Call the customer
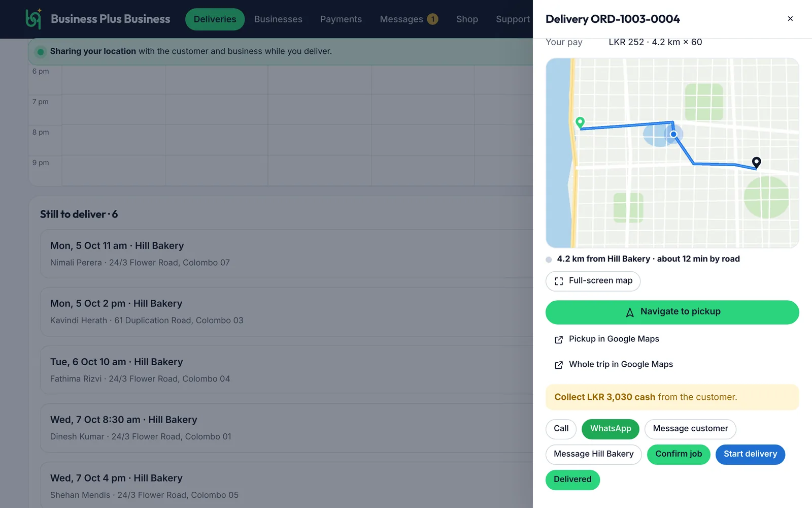The width and height of the screenshot is (812, 508). tap(561, 429)
